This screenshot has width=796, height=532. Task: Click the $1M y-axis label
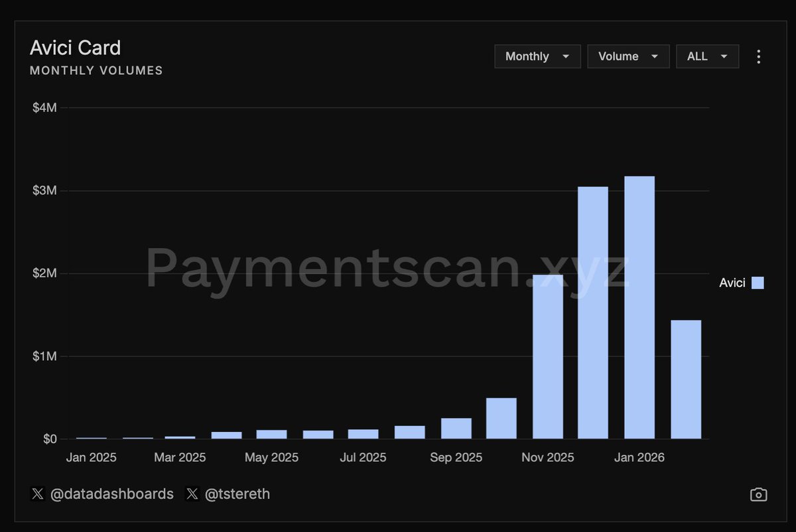click(44, 356)
